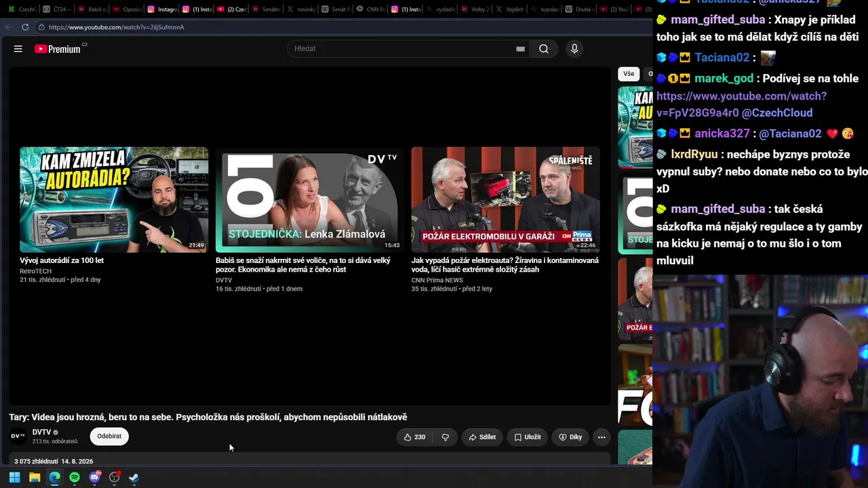Switch to the CzechCloud browser tab
Screen dimensions: 868x488
(21, 9)
